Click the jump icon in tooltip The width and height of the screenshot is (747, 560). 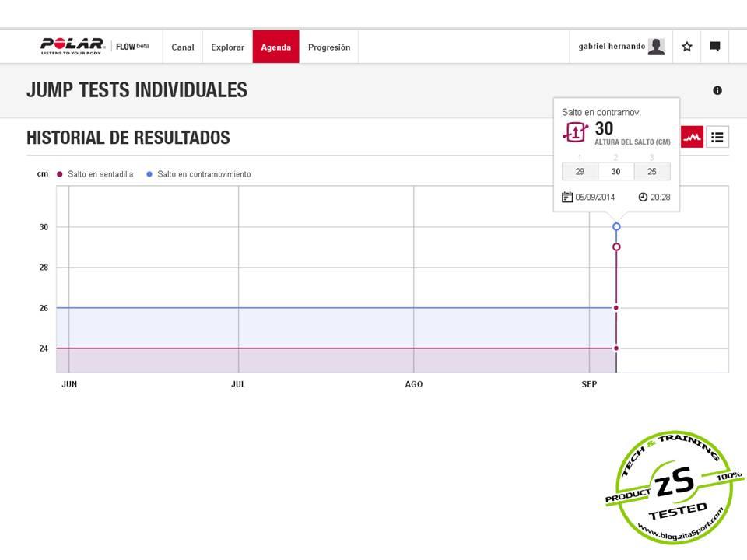click(x=574, y=131)
